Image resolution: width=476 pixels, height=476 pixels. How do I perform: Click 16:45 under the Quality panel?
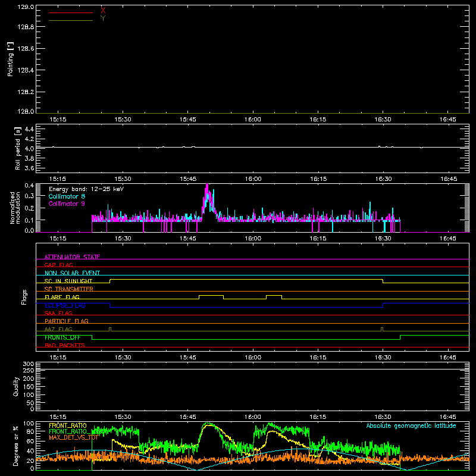(448, 417)
